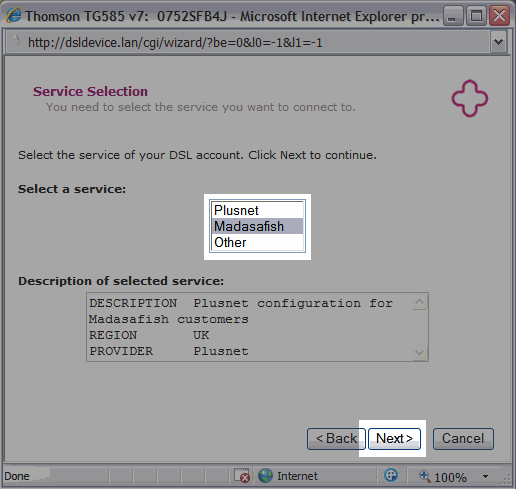Maximize the Internet Explorer window
This screenshot has height=489, width=516.
click(476, 16)
